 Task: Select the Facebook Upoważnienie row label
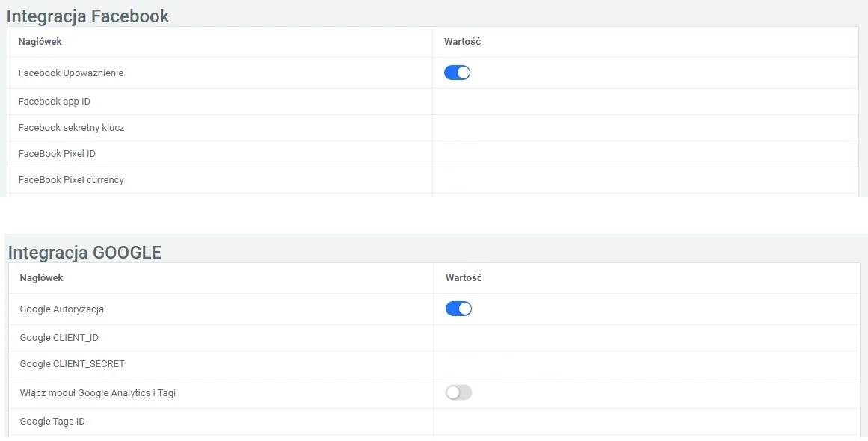pyautogui.click(x=71, y=73)
